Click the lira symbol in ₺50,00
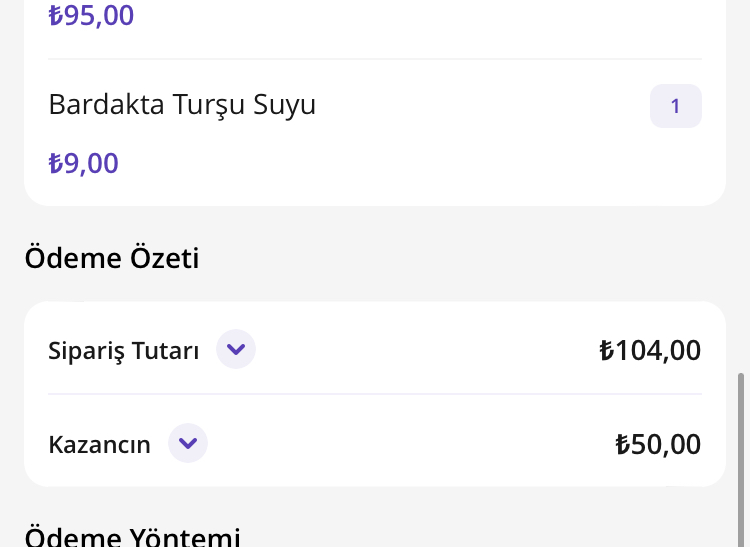 pyautogui.click(x=622, y=444)
